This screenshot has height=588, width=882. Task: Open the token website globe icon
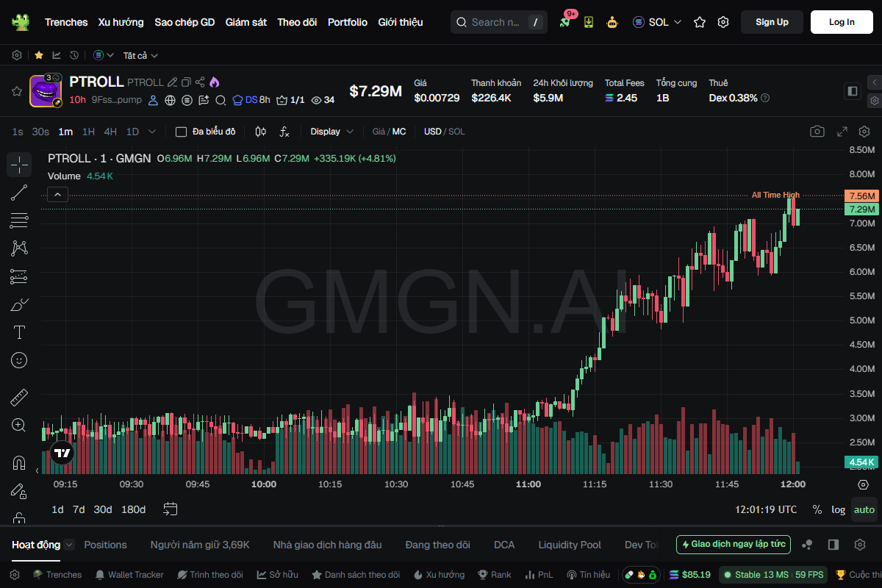point(171,100)
